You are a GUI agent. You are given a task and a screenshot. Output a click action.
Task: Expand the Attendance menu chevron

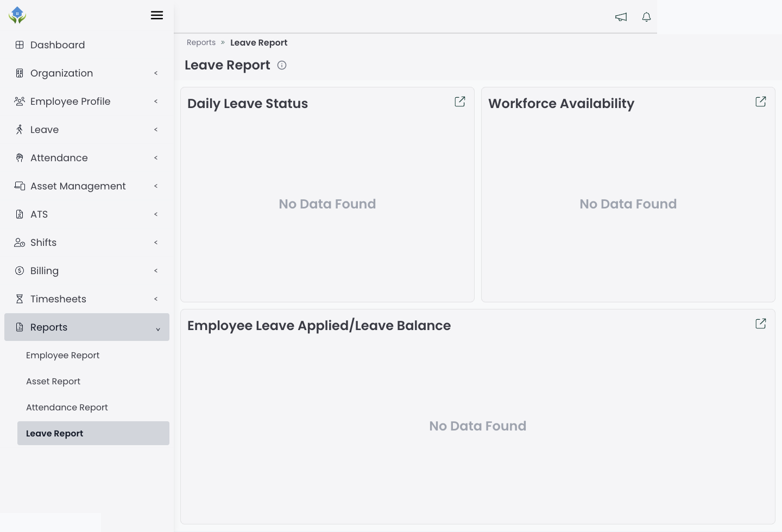tap(156, 158)
